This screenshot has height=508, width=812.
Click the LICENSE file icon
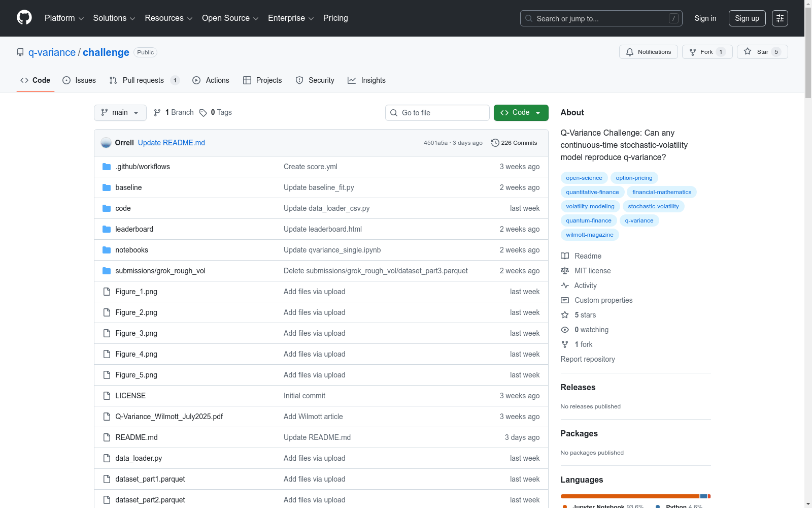[x=107, y=396]
